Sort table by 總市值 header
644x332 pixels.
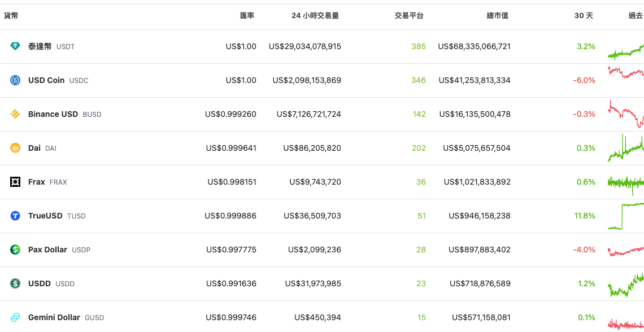pos(497,16)
